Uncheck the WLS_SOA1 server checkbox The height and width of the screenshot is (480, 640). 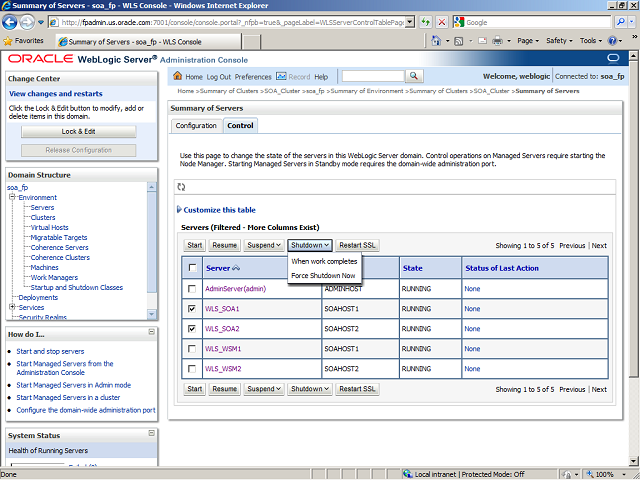click(192, 309)
